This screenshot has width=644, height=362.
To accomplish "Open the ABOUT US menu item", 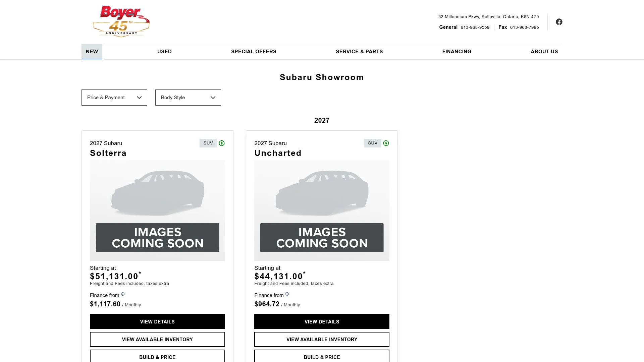I will pyautogui.click(x=544, y=52).
